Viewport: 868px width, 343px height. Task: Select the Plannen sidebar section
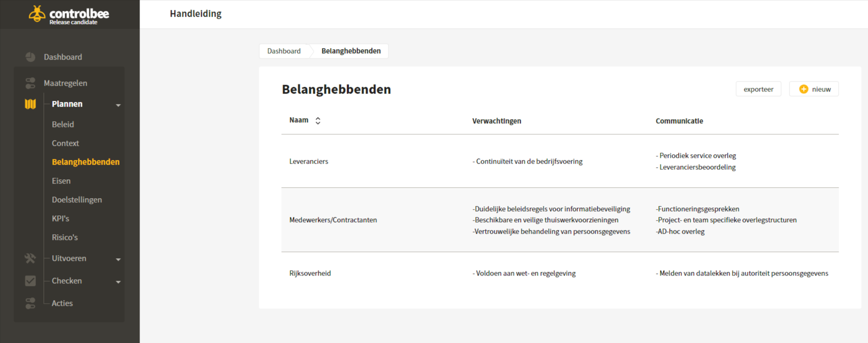(x=67, y=104)
